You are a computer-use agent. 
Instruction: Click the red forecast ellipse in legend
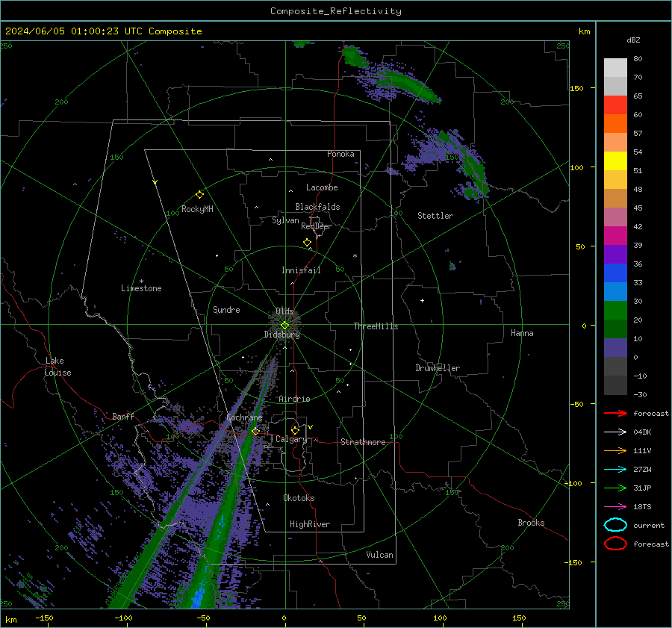[615, 544]
